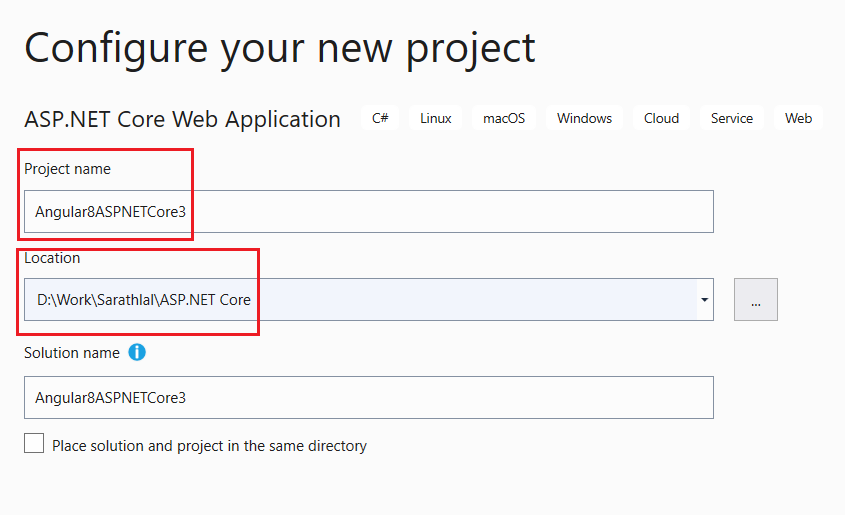
Task: Select the macOS tag
Action: click(x=504, y=118)
